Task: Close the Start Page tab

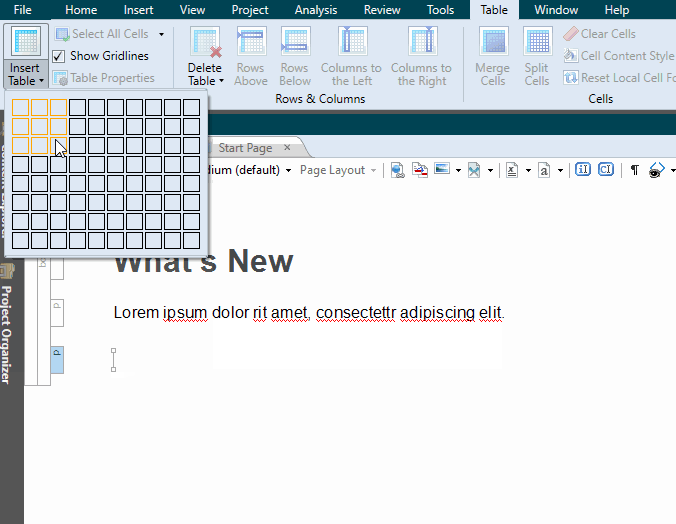Action: (x=287, y=147)
